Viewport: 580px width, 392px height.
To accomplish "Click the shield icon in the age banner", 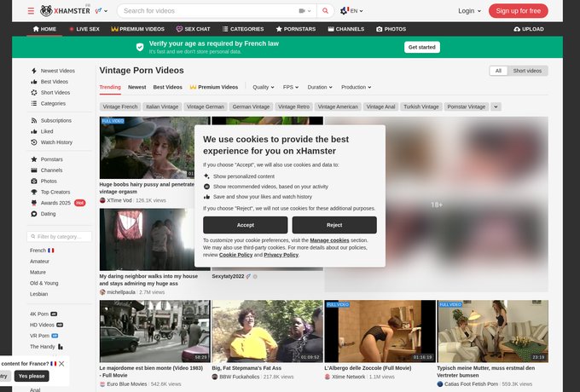I will click(140, 47).
